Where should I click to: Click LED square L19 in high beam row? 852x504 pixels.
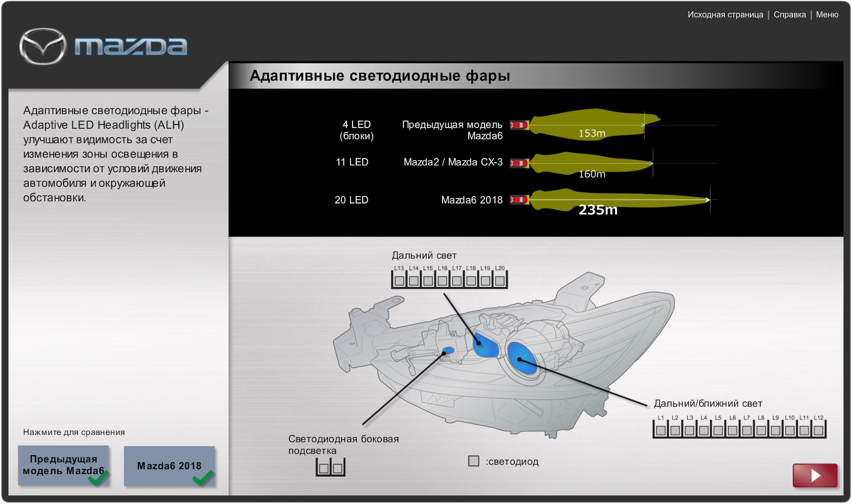(485, 281)
